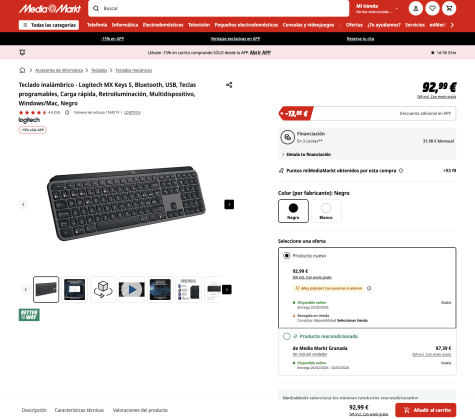Go to home via breadcrumb house icon
This screenshot has width=475, height=419.
pyautogui.click(x=22, y=70)
